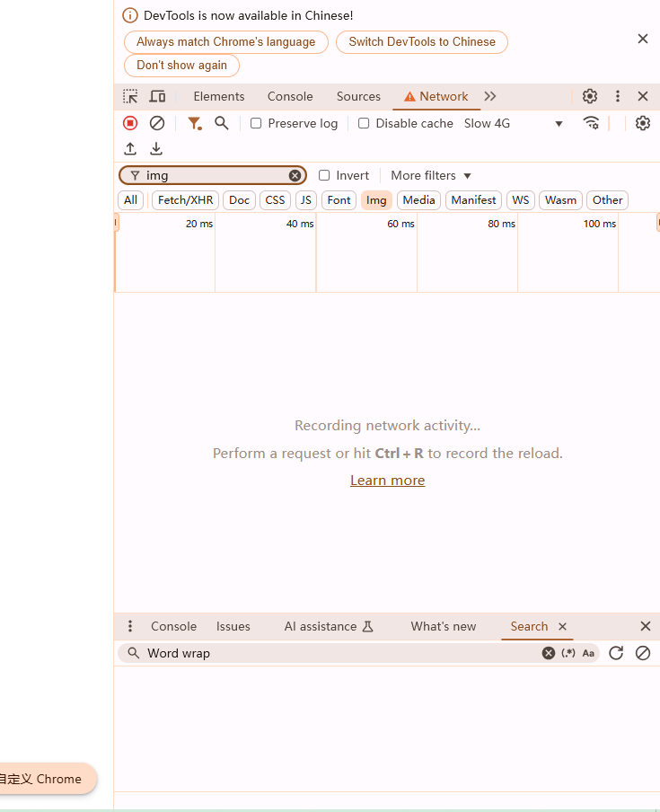Open the AI assistance drawer tab
Image resolution: width=660 pixels, height=812 pixels.
tap(328, 626)
